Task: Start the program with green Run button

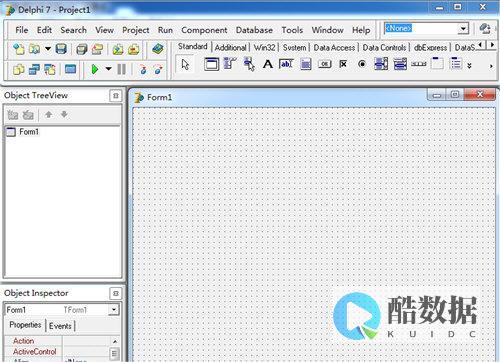Action: tap(95, 70)
